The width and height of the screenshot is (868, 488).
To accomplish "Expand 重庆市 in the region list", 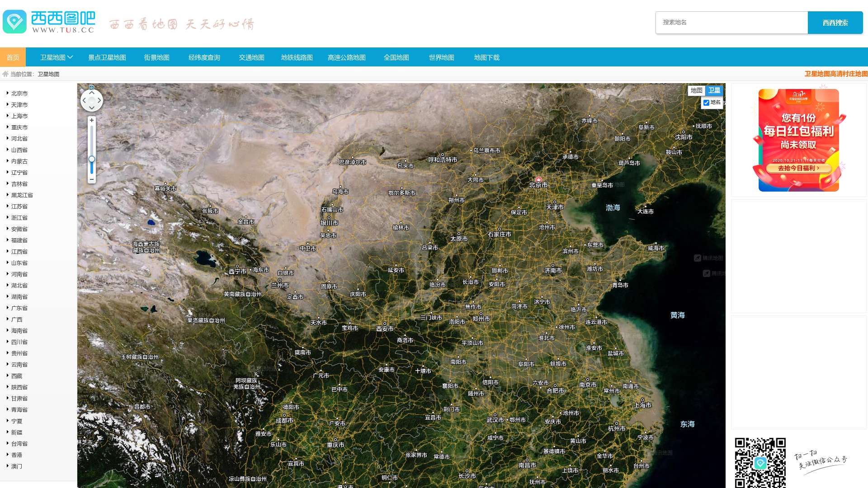I will point(19,127).
